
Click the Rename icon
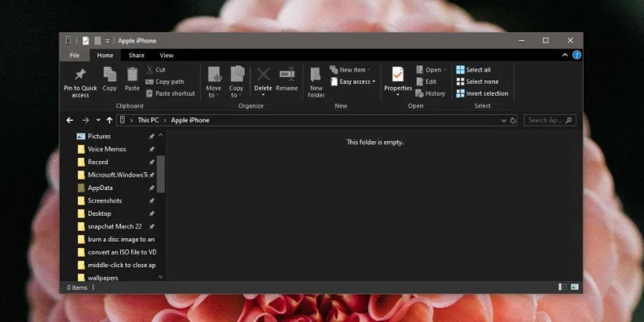point(287,76)
